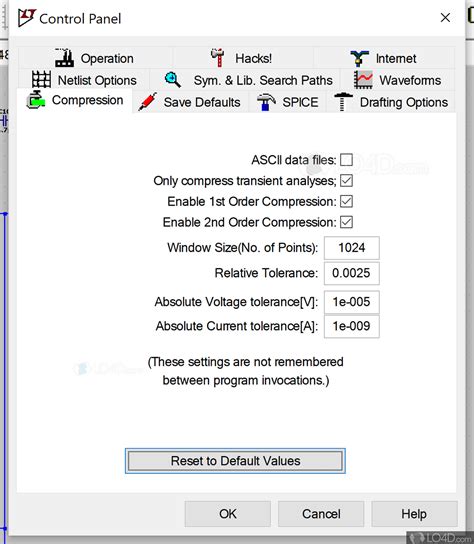474x544 pixels.
Task: Confirm settings with the OK button
Action: 228,514
